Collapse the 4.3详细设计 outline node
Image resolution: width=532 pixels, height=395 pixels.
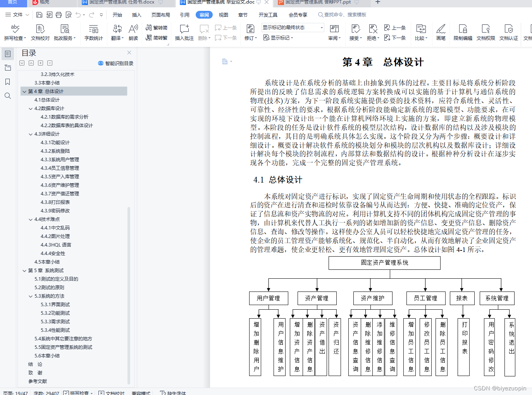point(31,134)
